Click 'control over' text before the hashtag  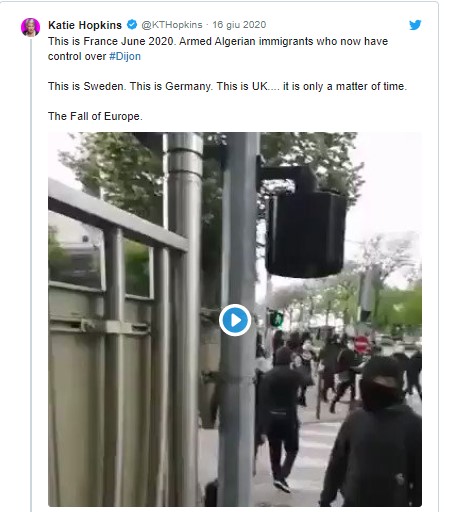77,56
